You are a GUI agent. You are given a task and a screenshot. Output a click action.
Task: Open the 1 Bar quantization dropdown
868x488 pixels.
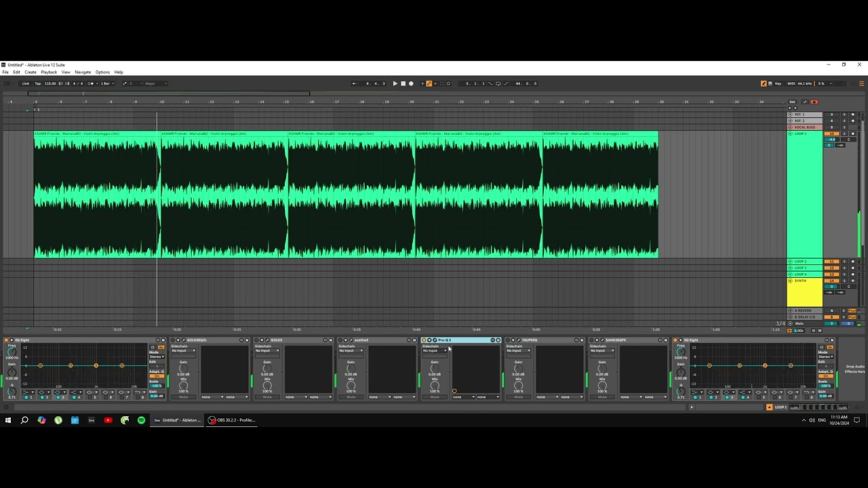pyautogui.click(x=107, y=83)
